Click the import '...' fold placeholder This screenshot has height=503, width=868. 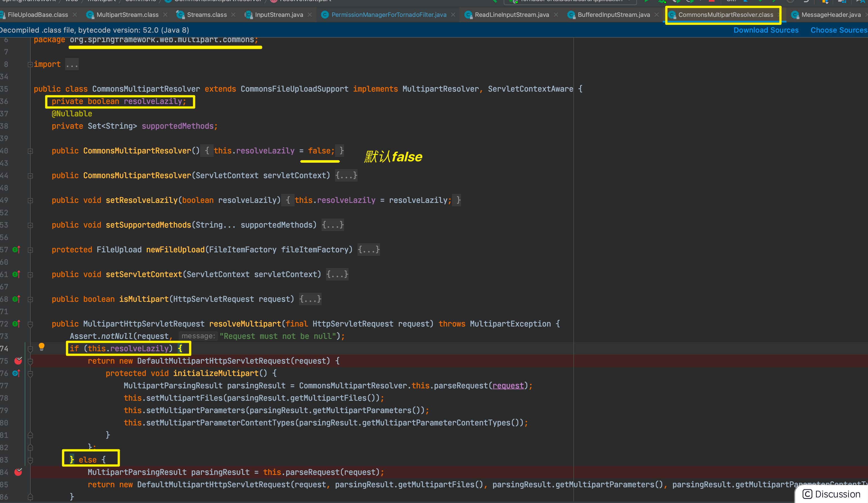coord(72,64)
